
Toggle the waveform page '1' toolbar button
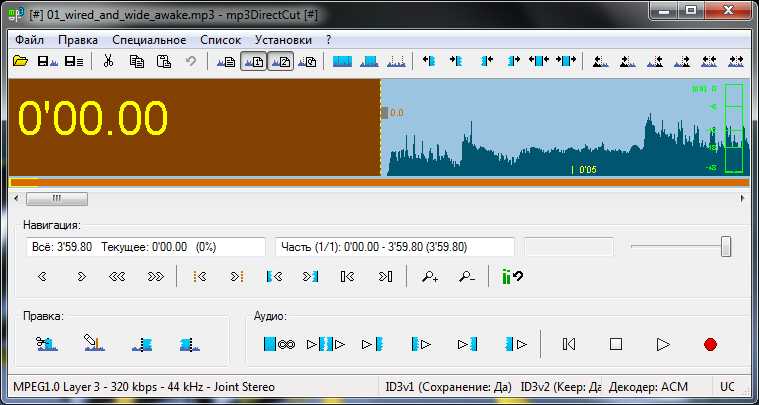click(254, 61)
